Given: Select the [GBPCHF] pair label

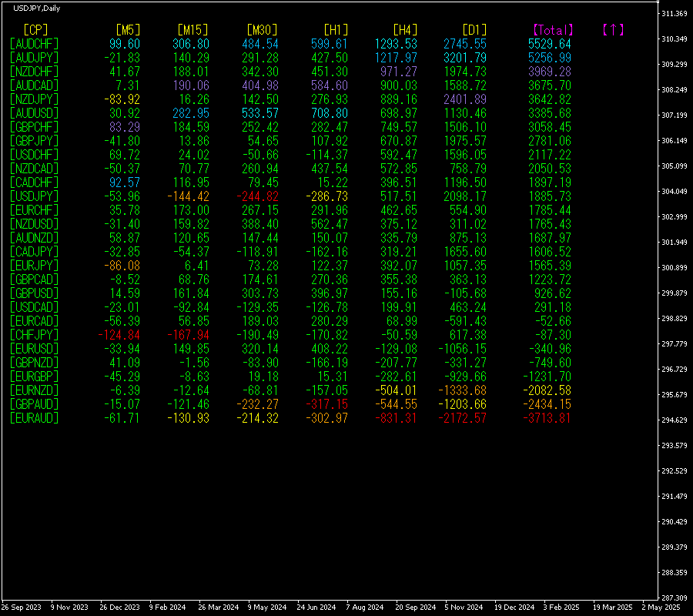Looking at the screenshot, I should pyautogui.click(x=34, y=127).
